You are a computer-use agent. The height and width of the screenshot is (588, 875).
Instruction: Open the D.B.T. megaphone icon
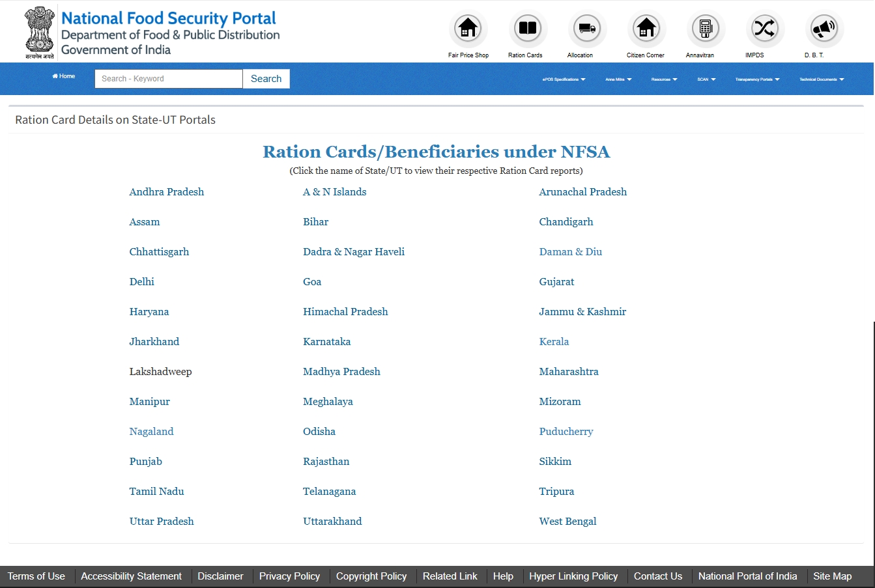click(824, 29)
